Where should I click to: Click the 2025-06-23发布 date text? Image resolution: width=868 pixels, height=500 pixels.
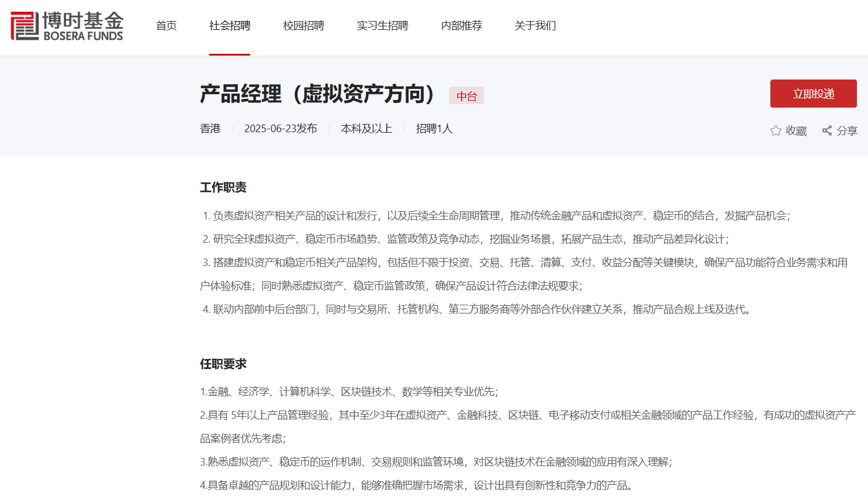pyautogui.click(x=281, y=129)
